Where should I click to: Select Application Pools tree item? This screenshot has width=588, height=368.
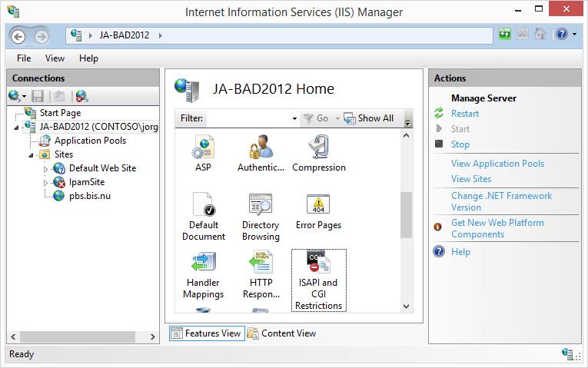point(90,141)
